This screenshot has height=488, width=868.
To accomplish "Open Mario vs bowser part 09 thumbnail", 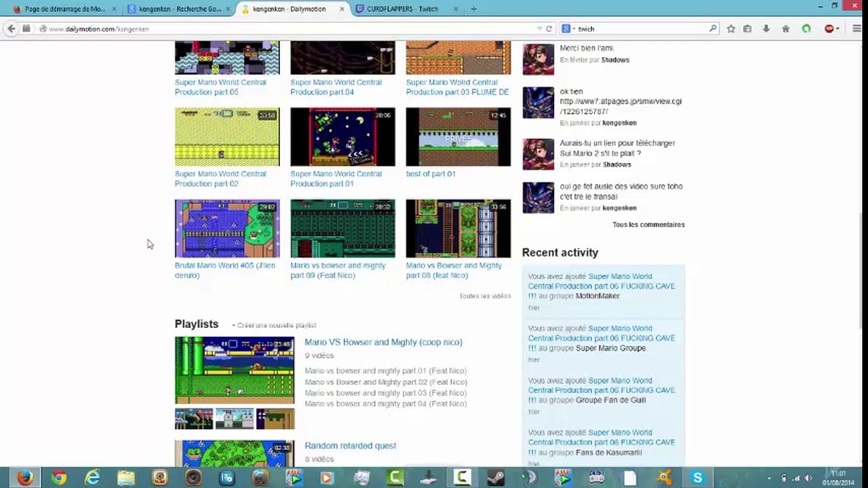I will [x=343, y=228].
